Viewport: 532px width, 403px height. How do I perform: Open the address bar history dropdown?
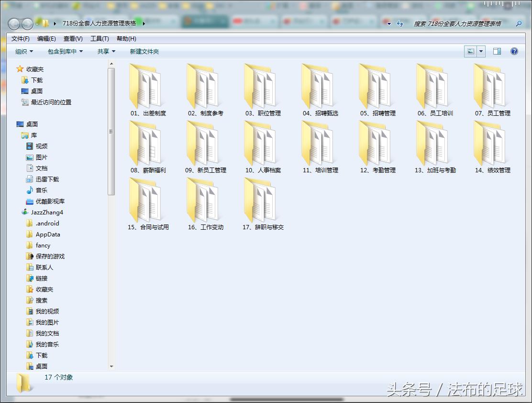coord(388,23)
